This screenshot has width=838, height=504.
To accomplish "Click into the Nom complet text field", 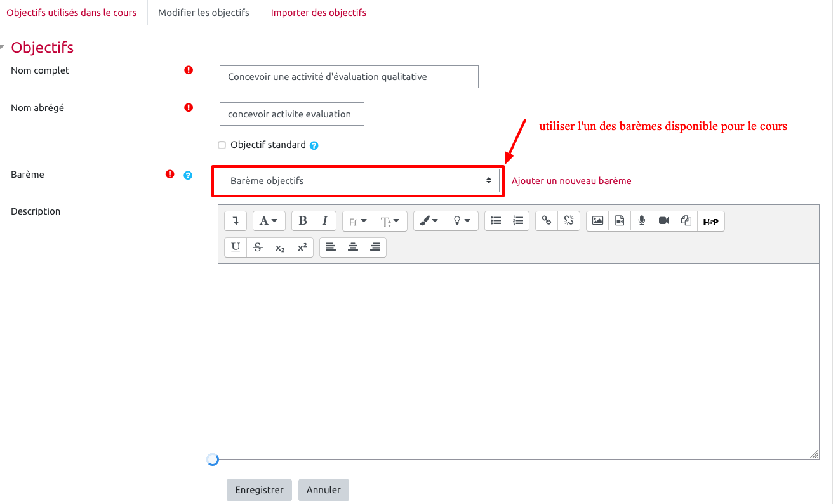I will [x=349, y=77].
